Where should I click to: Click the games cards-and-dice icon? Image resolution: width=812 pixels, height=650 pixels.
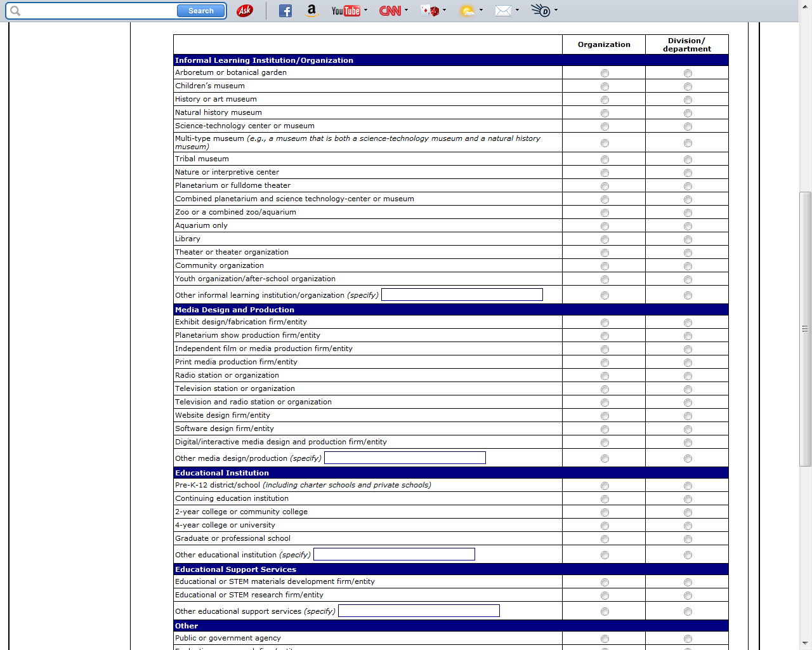click(x=430, y=11)
